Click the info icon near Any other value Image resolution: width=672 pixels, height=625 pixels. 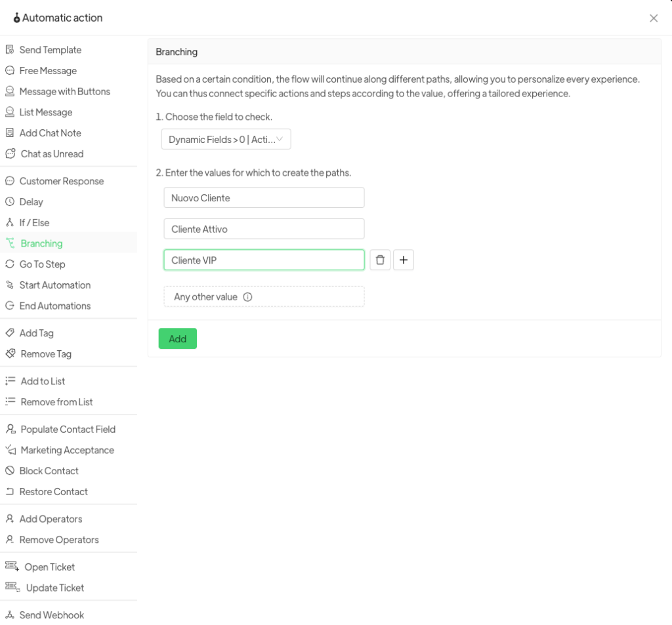(x=247, y=297)
